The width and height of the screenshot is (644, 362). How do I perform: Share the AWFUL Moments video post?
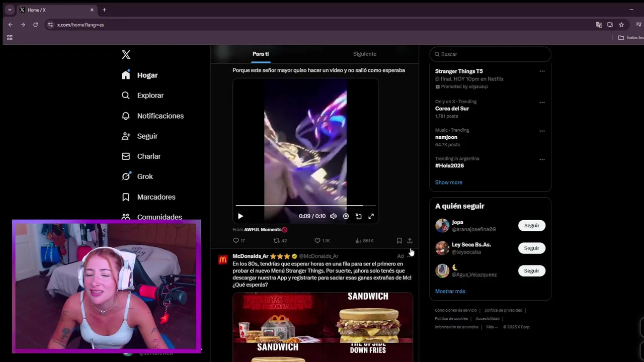[x=410, y=241]
